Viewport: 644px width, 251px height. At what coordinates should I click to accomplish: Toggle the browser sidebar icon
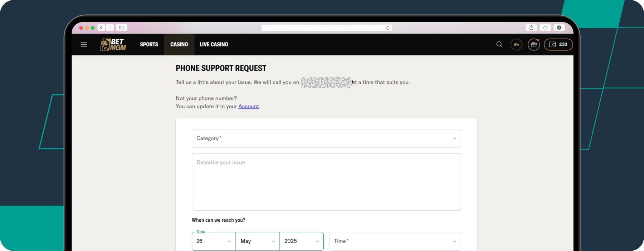(122, 28)
